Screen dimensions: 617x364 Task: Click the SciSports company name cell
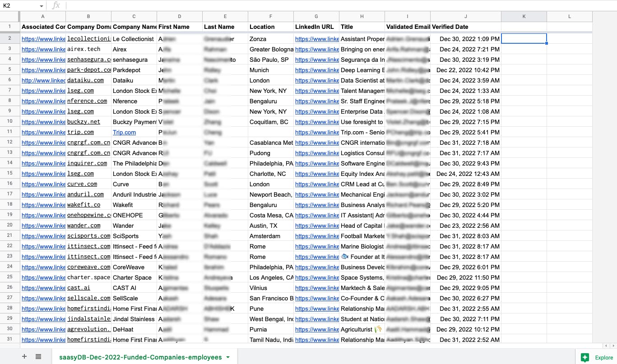(134, 236)
